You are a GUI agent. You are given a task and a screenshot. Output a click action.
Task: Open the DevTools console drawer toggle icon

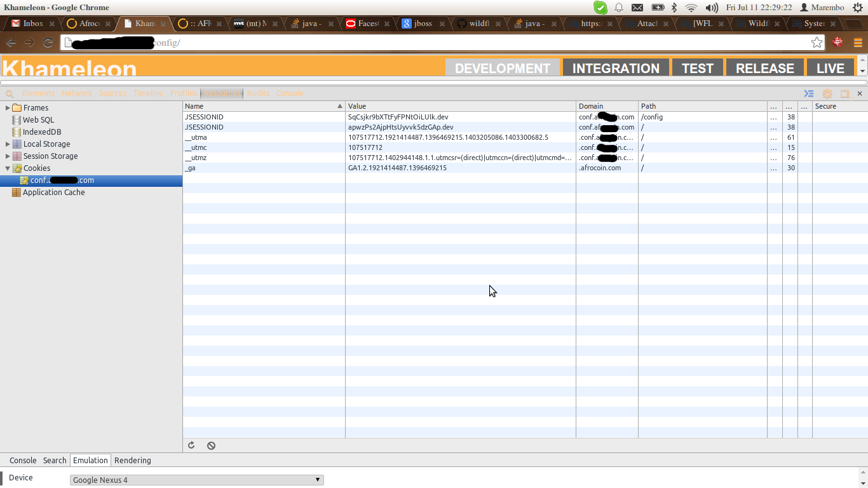[809, 93]
